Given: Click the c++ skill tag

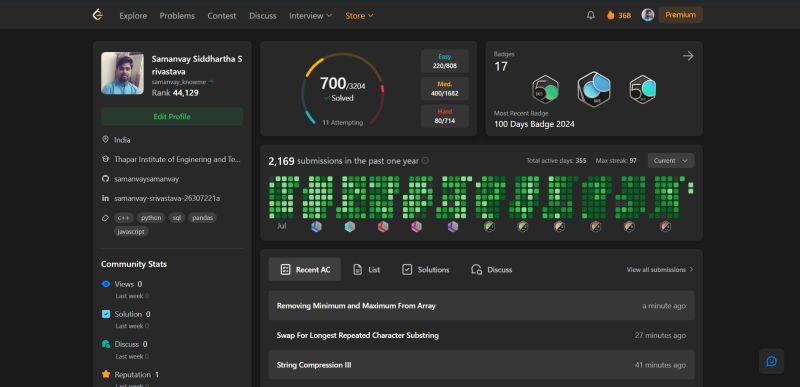Looking at the screenshot, I should (x=123, y=218).
